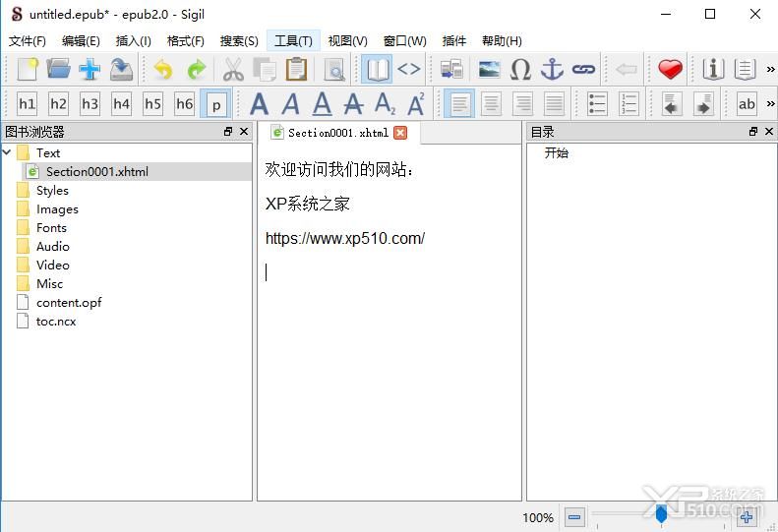Viewport: 778px width, 532px height.
Task: Toggle subscript formatting
Action: (x=385, y=103)
